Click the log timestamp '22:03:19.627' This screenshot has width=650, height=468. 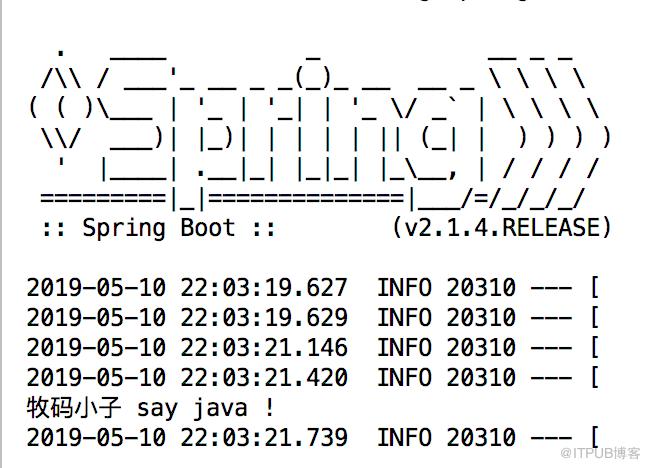(264, 287)
